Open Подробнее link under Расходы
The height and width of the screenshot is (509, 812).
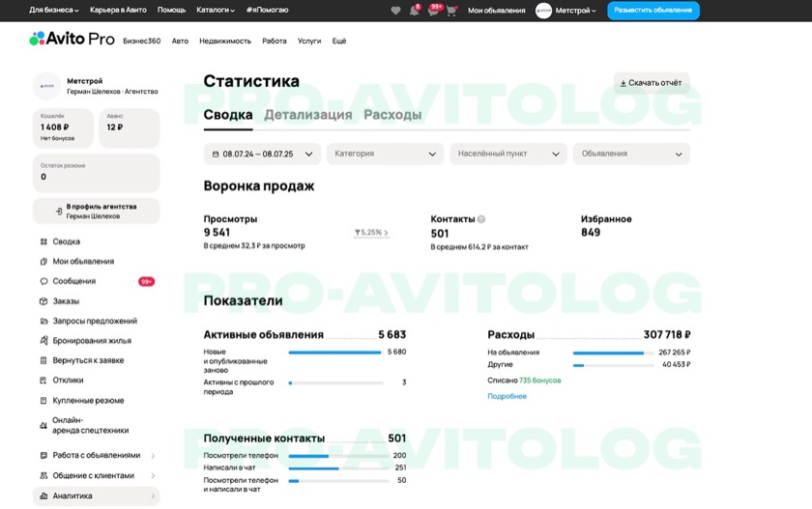point(507,396)
